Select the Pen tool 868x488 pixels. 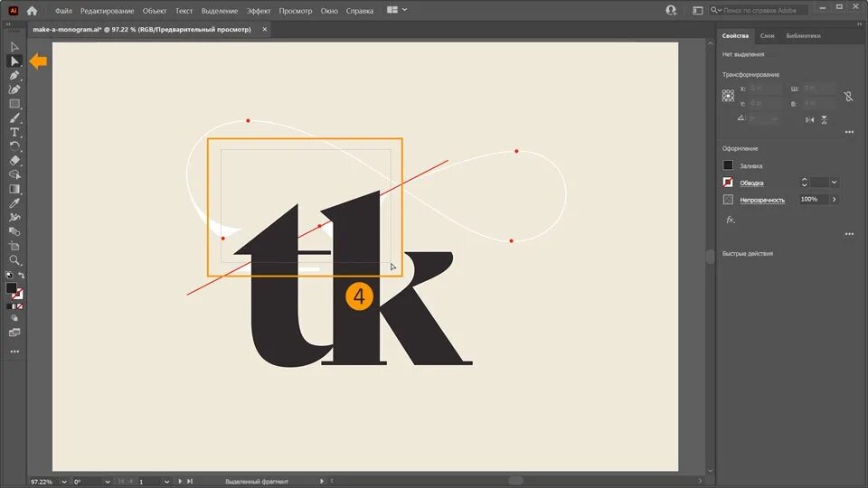coord(14,75)
